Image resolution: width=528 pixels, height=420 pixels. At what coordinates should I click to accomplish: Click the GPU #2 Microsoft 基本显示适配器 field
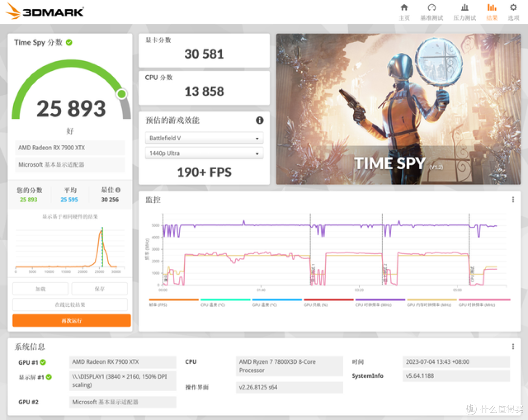123,402
